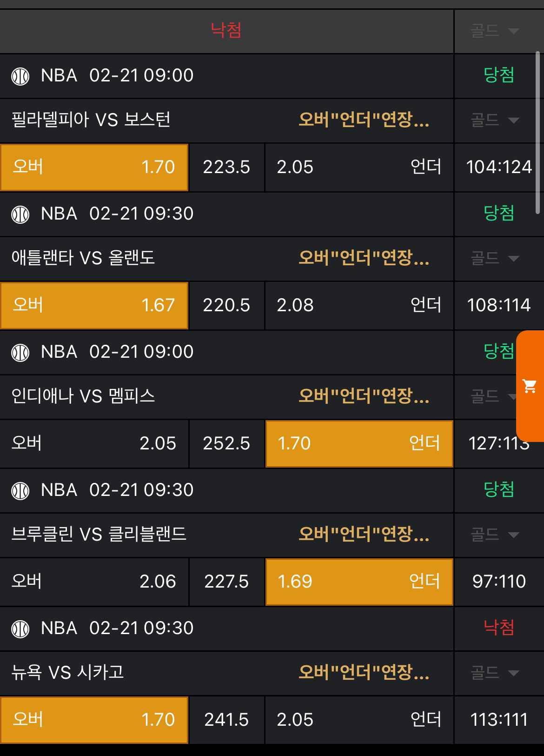Expand 골드 dropdown for 브루클린 VS 클리블랜드
Screen dimensions: 544x756
click(x=495, y=535)
